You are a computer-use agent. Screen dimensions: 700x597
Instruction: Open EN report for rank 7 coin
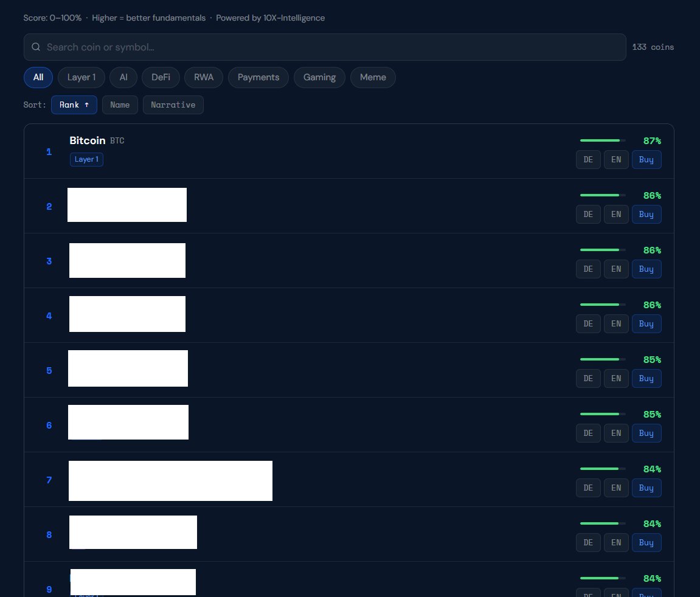click(616, 488)
